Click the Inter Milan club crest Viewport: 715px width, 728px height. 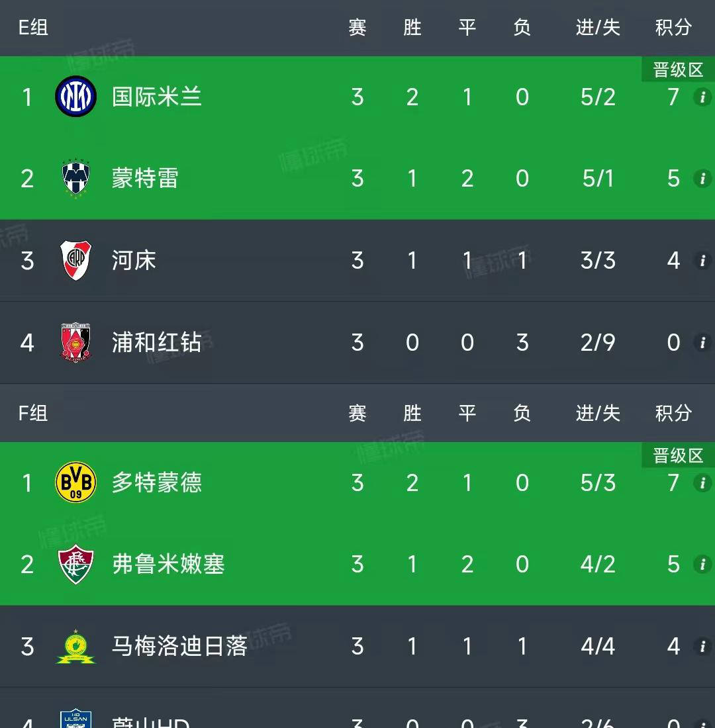(75, 97)
